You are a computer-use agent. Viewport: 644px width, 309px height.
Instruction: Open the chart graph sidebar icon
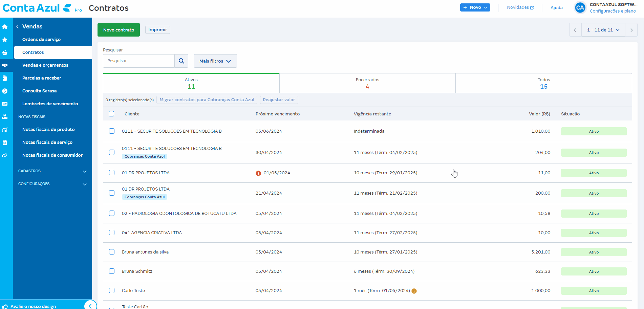coord(5,130)
